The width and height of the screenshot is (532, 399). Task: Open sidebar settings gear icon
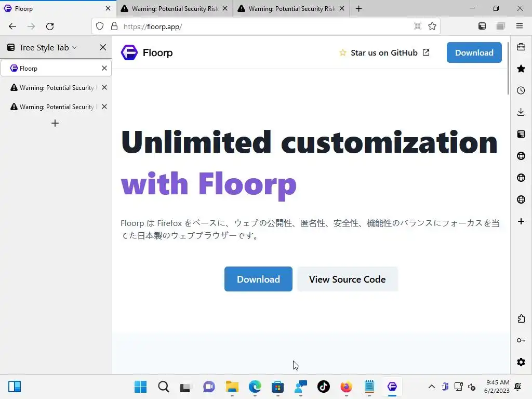521,362
